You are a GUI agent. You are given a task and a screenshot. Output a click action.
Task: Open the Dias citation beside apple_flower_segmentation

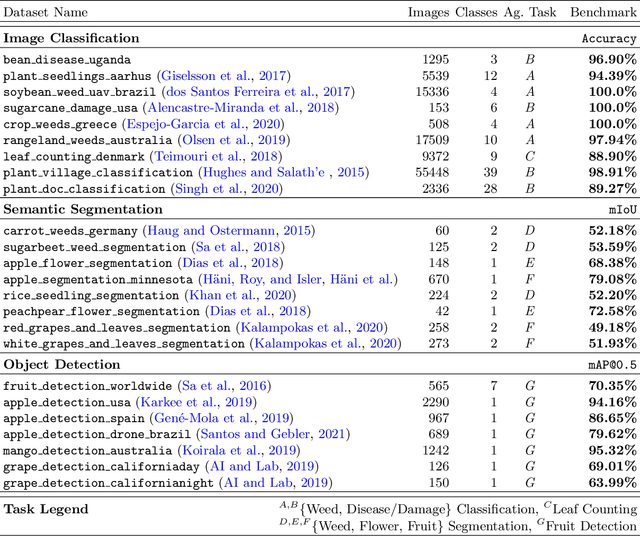click(231, 263)
